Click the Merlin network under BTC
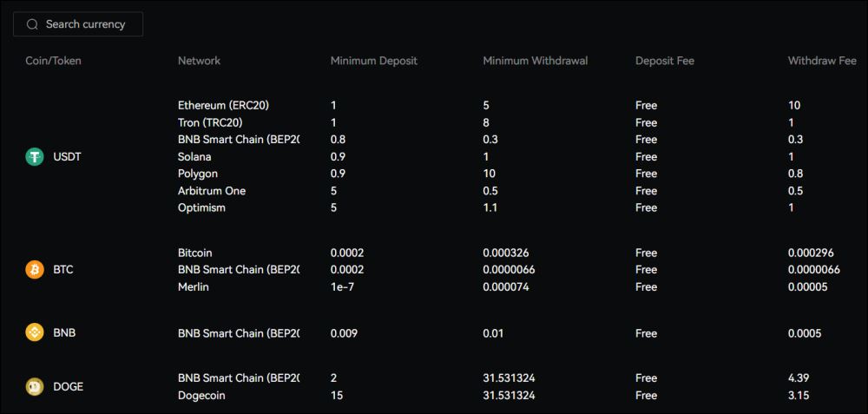868x414 pixels. point(194,287)
